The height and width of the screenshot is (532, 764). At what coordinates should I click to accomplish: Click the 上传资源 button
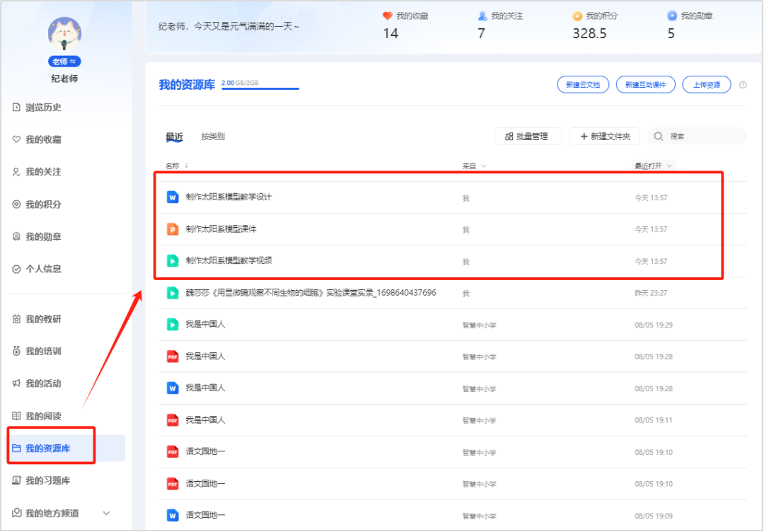point(706,84)
